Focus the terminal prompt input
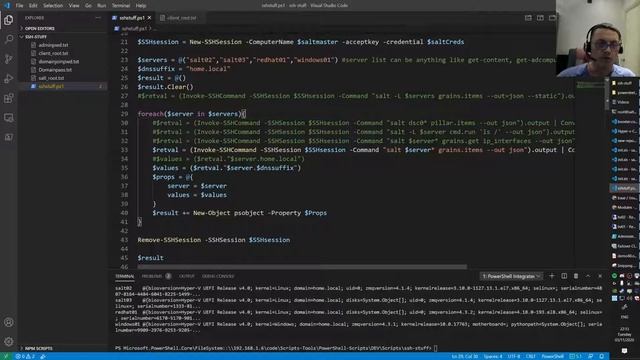The width and height of the screenshot is (640, 360). tap(436, 348)
